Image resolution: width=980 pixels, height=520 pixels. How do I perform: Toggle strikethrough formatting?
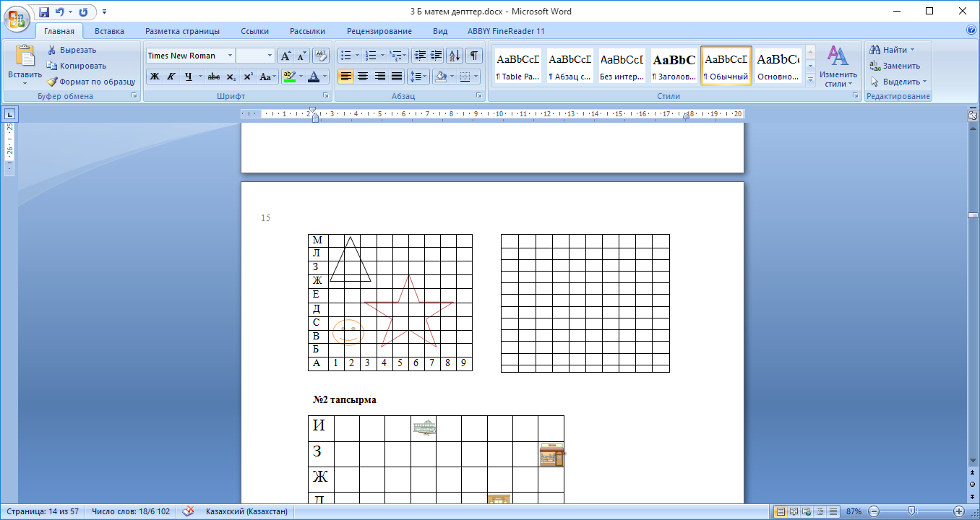tap(214, 77)
